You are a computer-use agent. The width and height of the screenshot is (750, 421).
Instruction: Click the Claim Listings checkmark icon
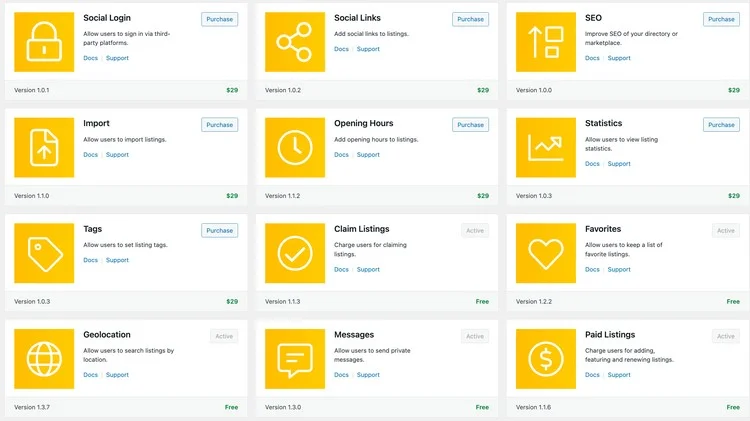coord(295,253)
